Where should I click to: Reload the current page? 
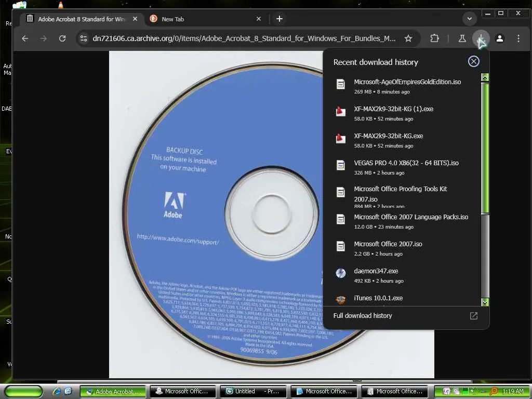point(62,38)
